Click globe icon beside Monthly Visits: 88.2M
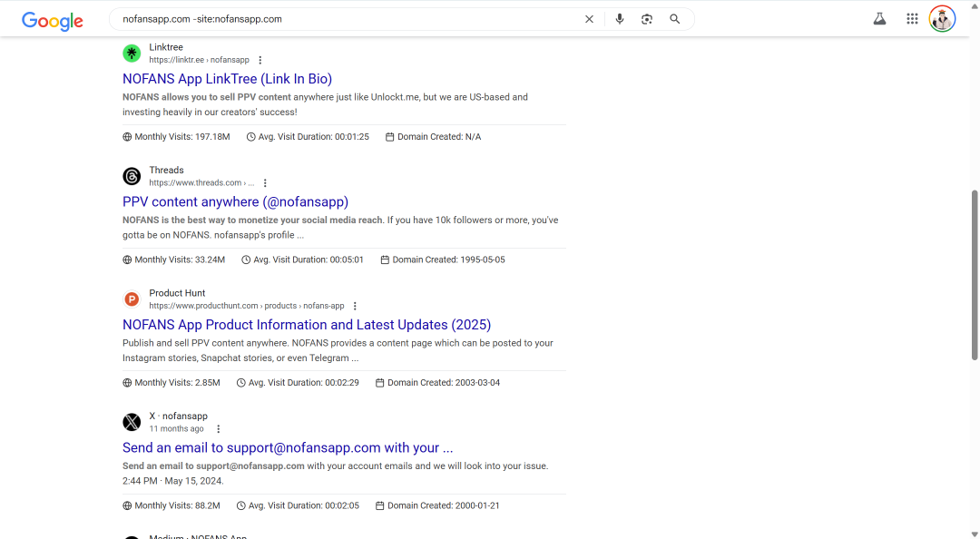 tap(127, 505)
